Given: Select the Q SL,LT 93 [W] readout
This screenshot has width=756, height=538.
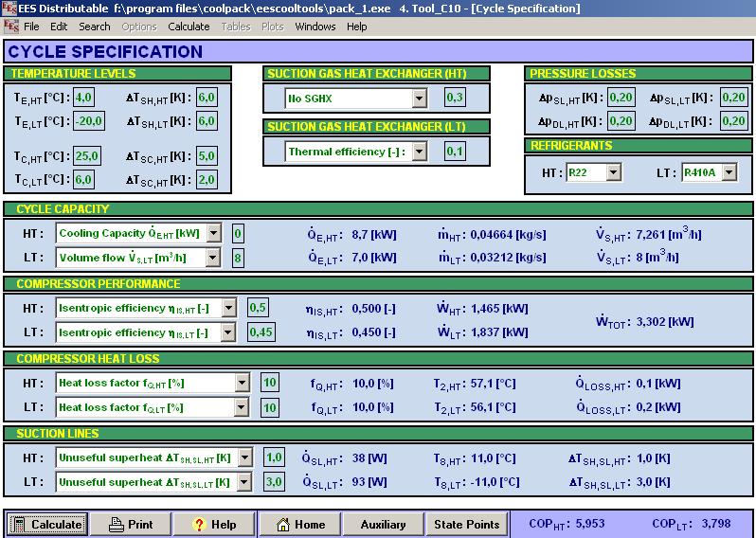Looking at the screenshot, I should pos(369,482).
